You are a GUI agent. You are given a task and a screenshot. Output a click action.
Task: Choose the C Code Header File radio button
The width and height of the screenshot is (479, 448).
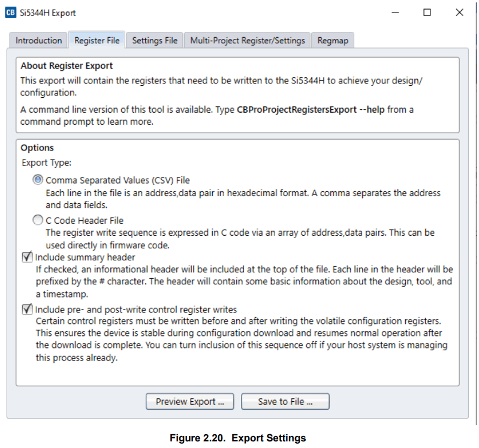coord(38,220)
